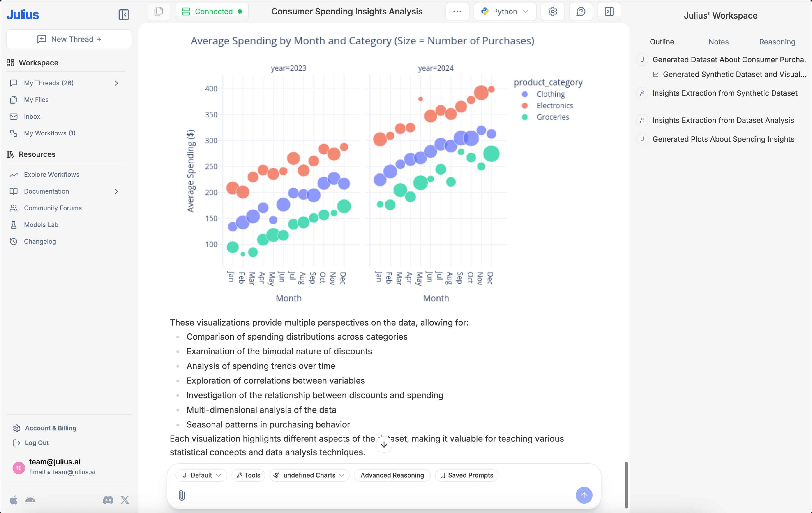
Task: Open the Discord icon link
Action: click(x=108, y=500)
